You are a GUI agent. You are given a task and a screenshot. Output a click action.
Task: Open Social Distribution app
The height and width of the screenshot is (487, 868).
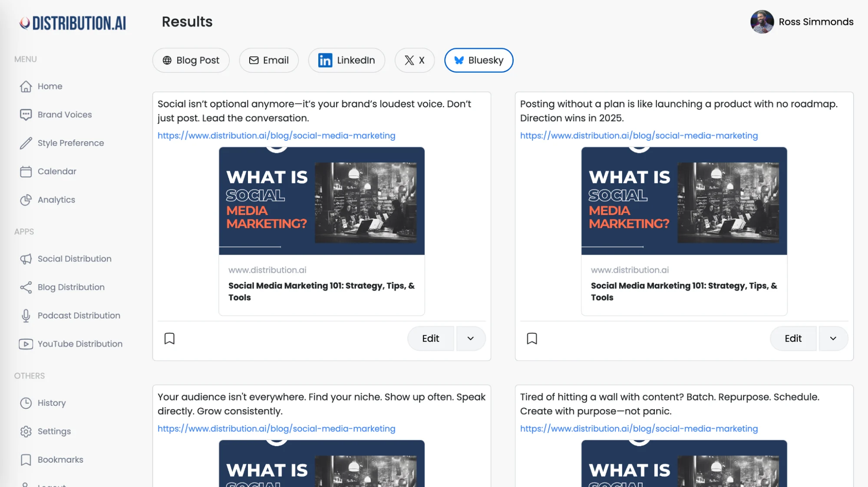pos(75,259)
